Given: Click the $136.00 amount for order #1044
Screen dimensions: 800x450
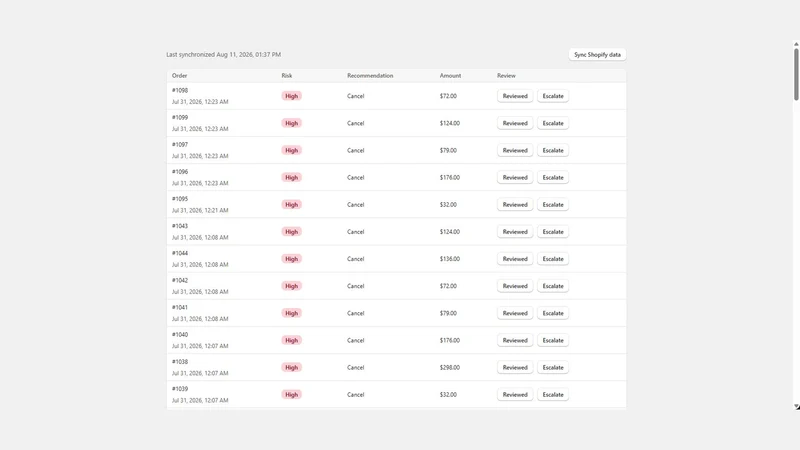Looking at the screenshot, I should [449, 259].
